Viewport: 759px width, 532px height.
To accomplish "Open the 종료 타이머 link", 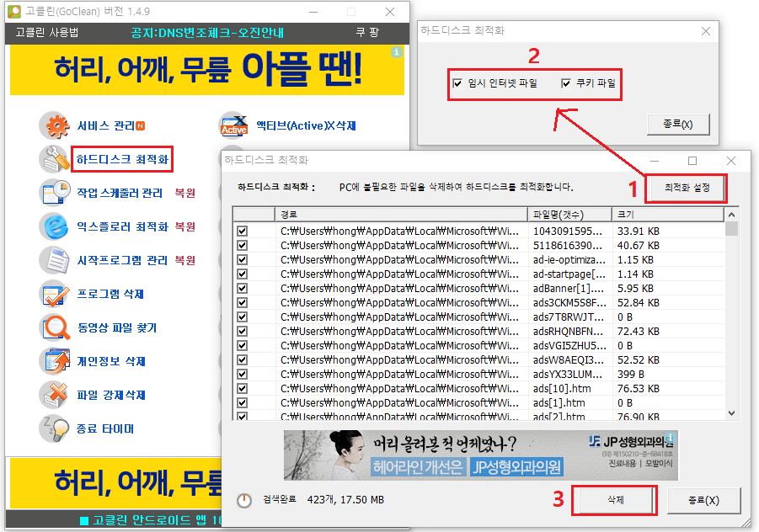I will click(x=105, y=429).
